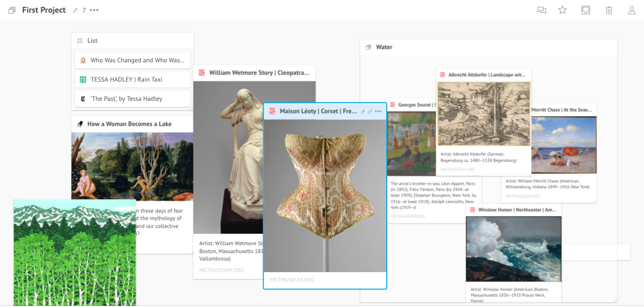
Task: Open the 'TESSA HADLEY | Rain Taxi' list item
Action: [x=132, y=79]
